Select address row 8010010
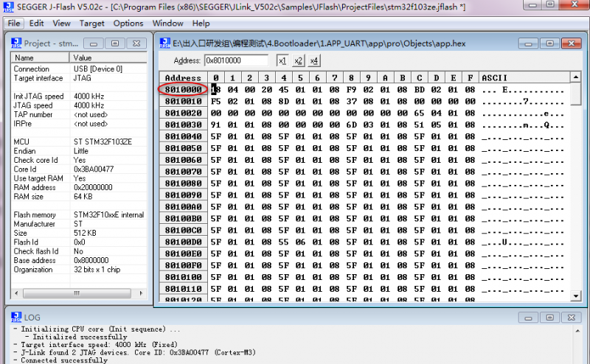590x364 pixels. tap(183, 101)
